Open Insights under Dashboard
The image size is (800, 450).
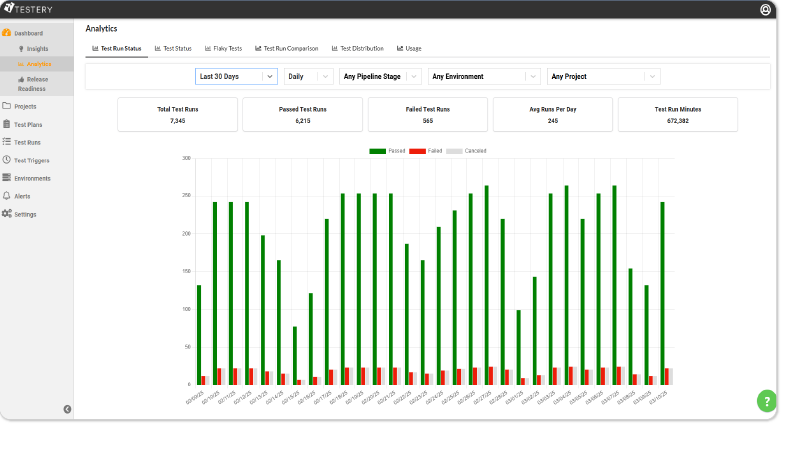[36, 48]
